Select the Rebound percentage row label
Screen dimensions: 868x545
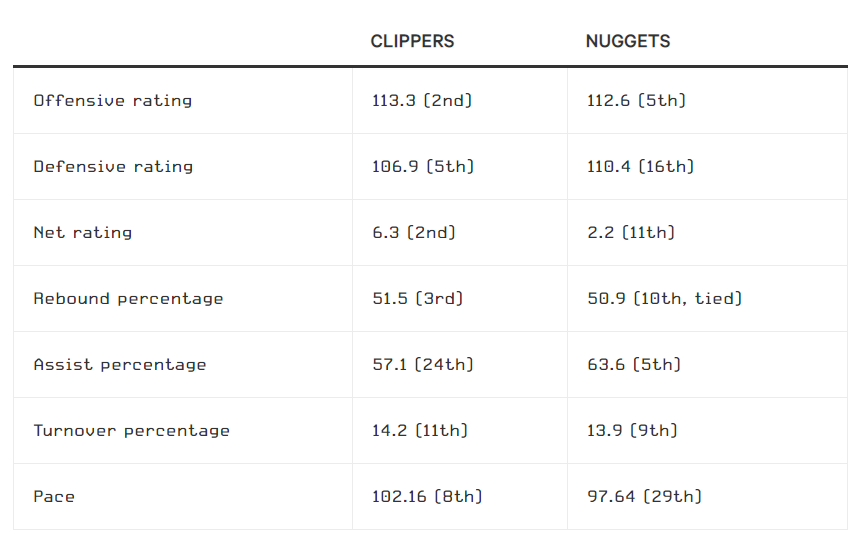(x=128, y=298)
